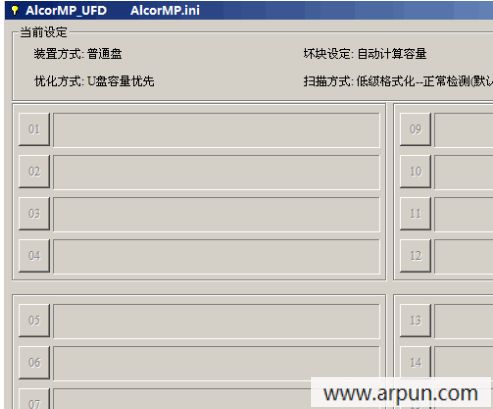Select port button 10
The image size is (493, 409).
pyautogui.click(x=415, y=171)
